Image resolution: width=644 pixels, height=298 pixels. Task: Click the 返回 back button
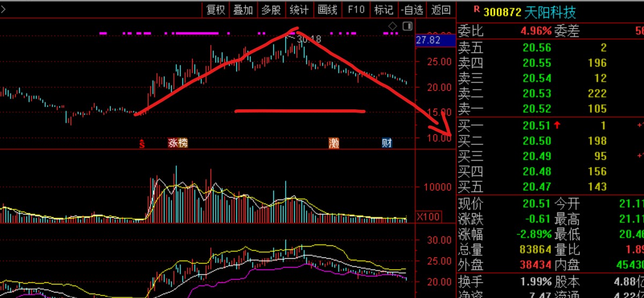[x=441, y=9]
